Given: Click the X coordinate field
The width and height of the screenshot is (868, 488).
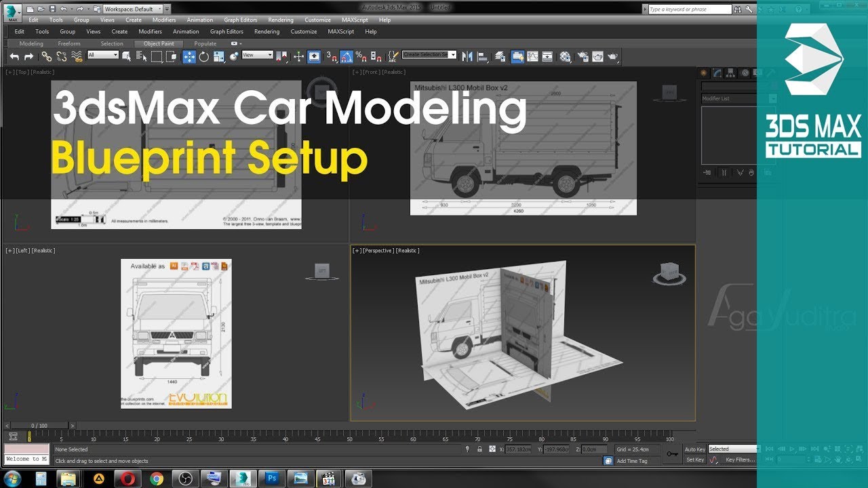Looking at the screenshot, I should (x=518, y=449).
